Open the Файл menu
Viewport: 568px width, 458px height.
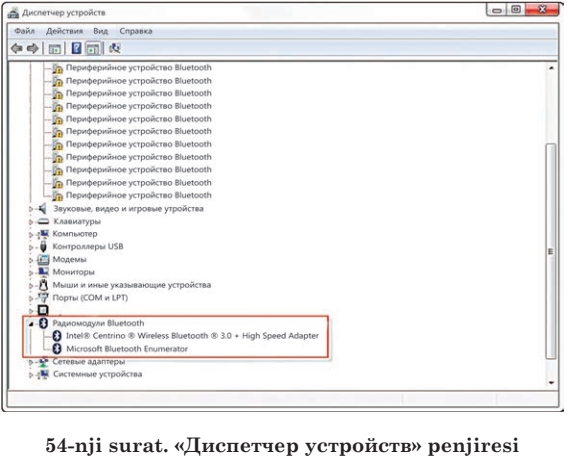click(25, 31)
